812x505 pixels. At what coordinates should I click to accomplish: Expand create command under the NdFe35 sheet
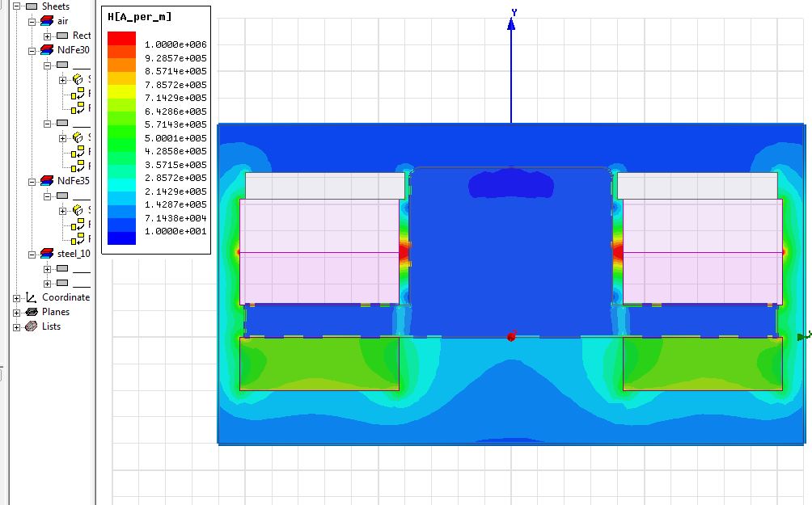pos(62,211)
